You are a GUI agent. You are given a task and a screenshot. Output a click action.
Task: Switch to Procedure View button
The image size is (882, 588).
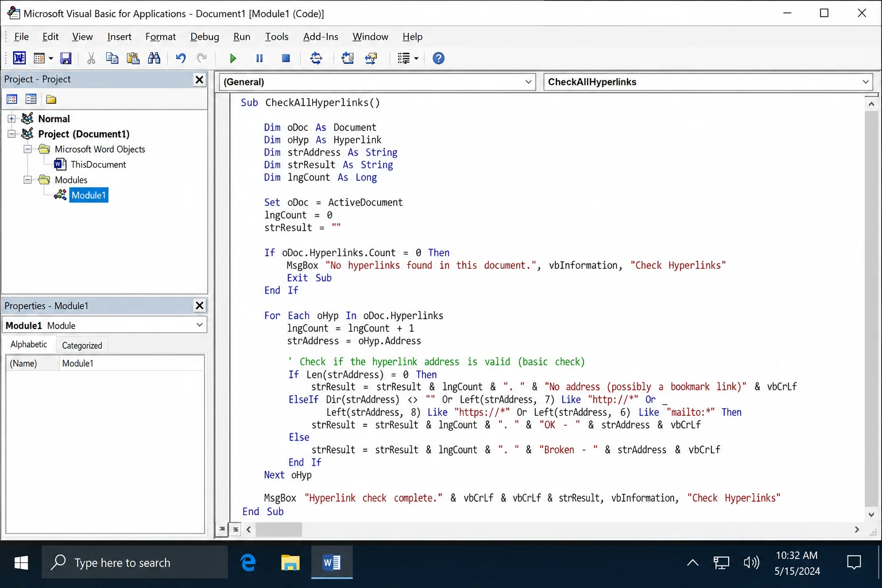[222, 529]
